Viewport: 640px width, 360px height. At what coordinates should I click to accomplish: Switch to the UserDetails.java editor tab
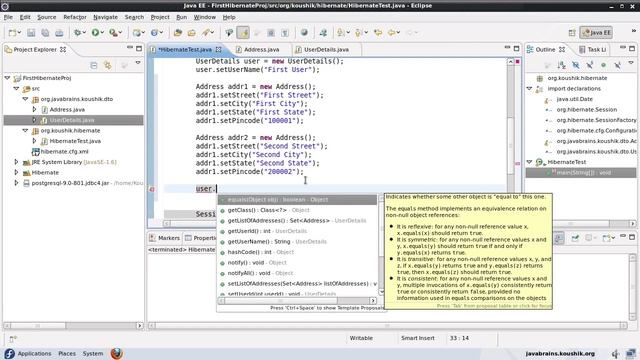[x=326, y=49]
